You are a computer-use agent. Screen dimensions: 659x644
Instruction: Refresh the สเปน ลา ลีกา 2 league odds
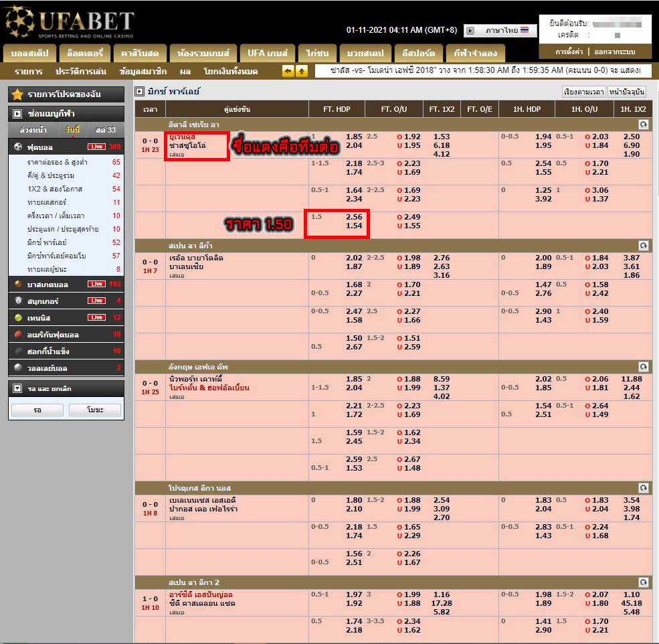643,582
